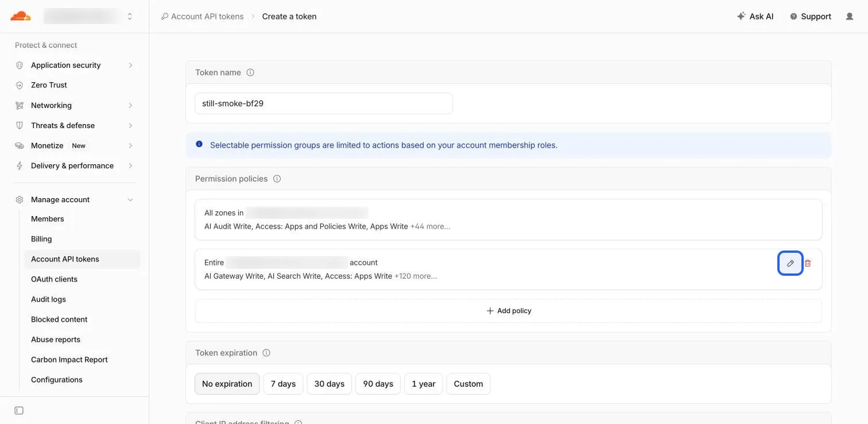
Task: Click the Monetize sidebar icon
Action: click(20, 145)
